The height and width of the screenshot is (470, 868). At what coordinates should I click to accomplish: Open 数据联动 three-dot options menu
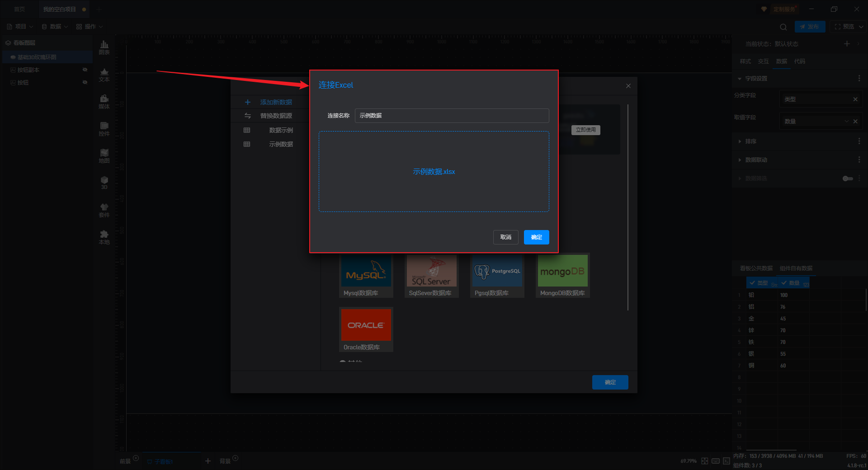[859, 160]
